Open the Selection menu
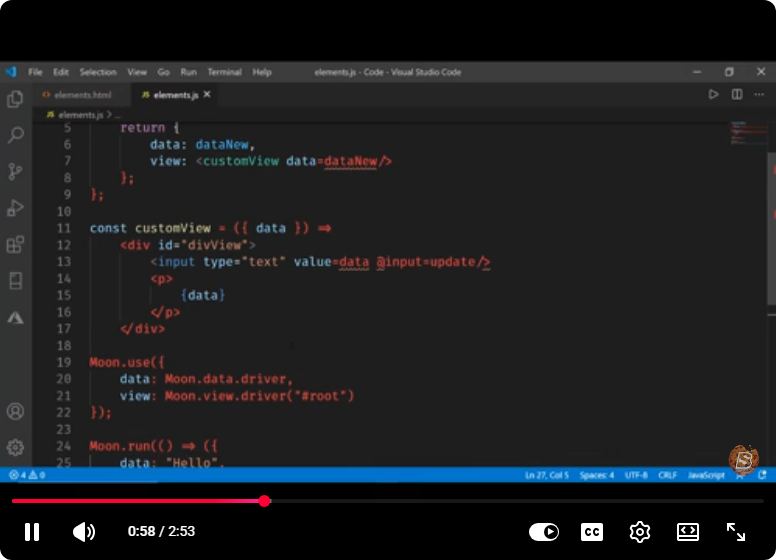Screen dimensions: 776x560 tap(98, 72)
